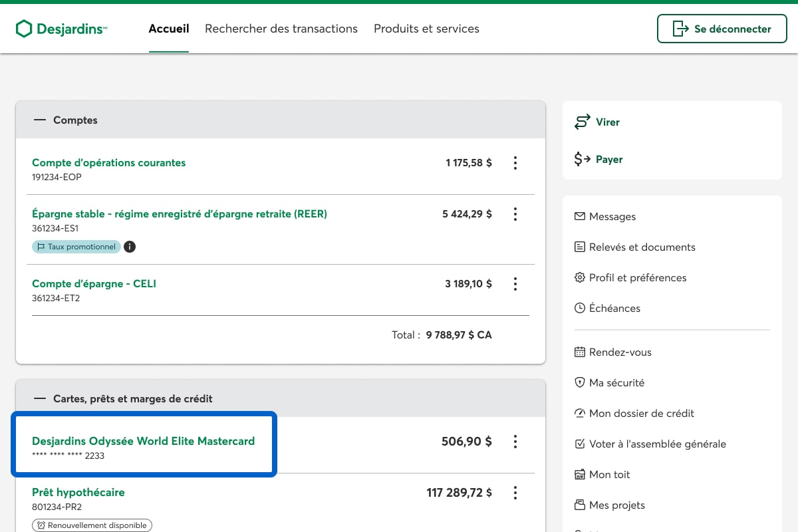Click the Renouvellement disponible badge
798x532 pixels.
(x=92, y=525)
